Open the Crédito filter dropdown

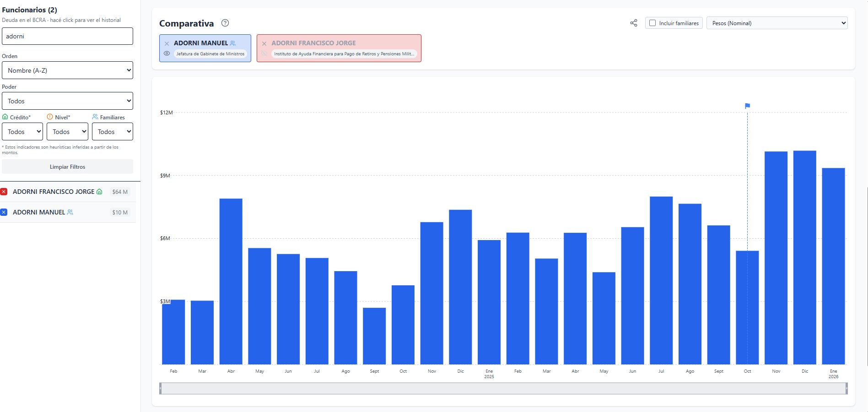pos(22,132)
